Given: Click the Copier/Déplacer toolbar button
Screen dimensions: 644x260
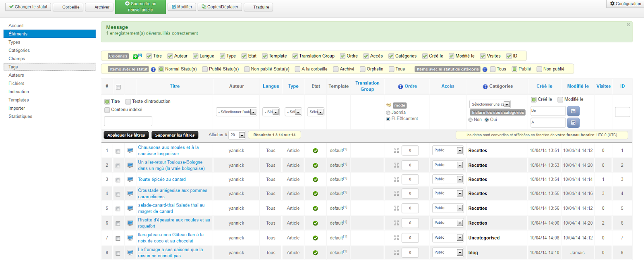Looking at the screenshot, I should pyautogui.click(x=220, y=7).
